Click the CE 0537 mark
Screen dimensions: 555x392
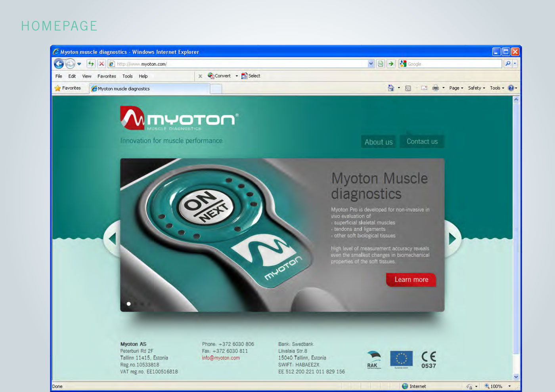click(429, 360)
